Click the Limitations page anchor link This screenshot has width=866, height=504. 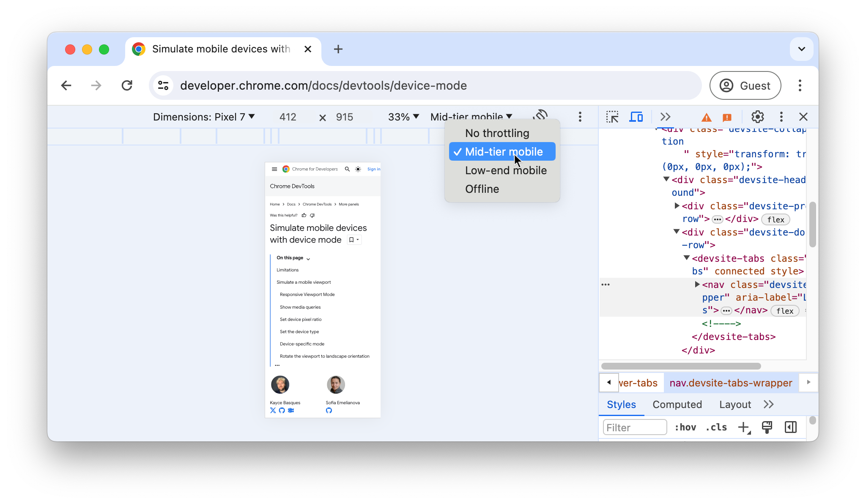287,269
